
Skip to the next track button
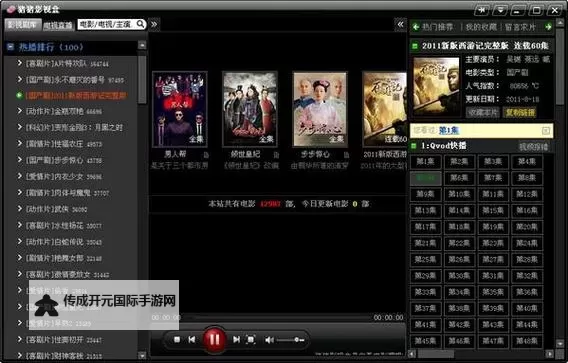(x=236, y=339)
